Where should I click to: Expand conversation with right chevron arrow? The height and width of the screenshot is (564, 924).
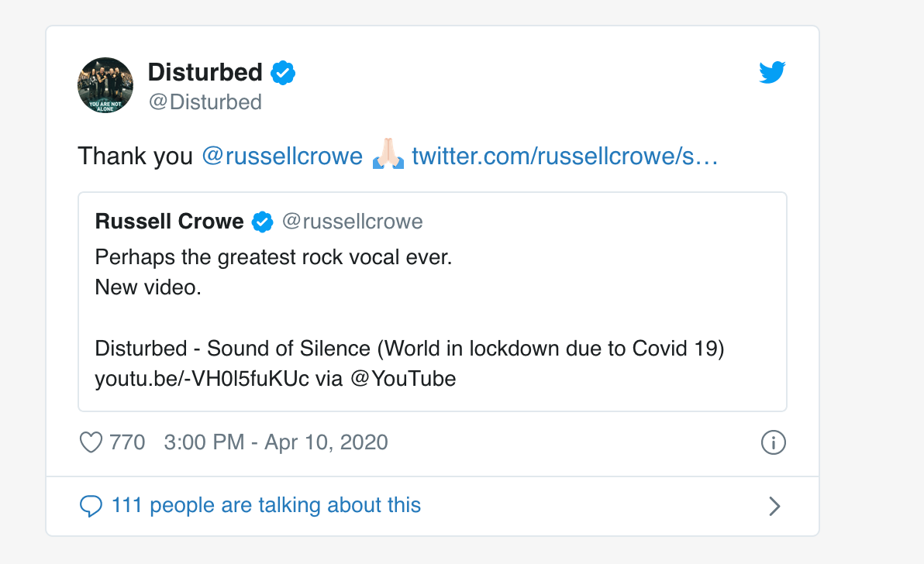[x=774, y=507]
